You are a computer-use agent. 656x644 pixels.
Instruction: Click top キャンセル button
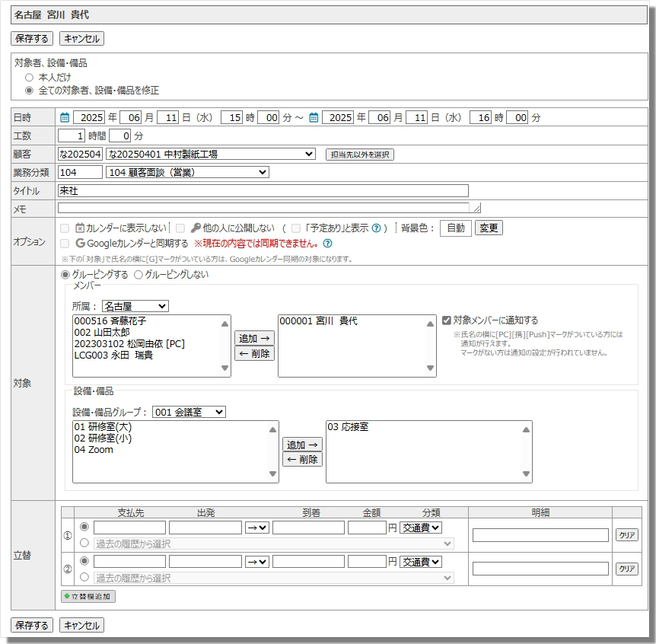[x=81, y=39]
